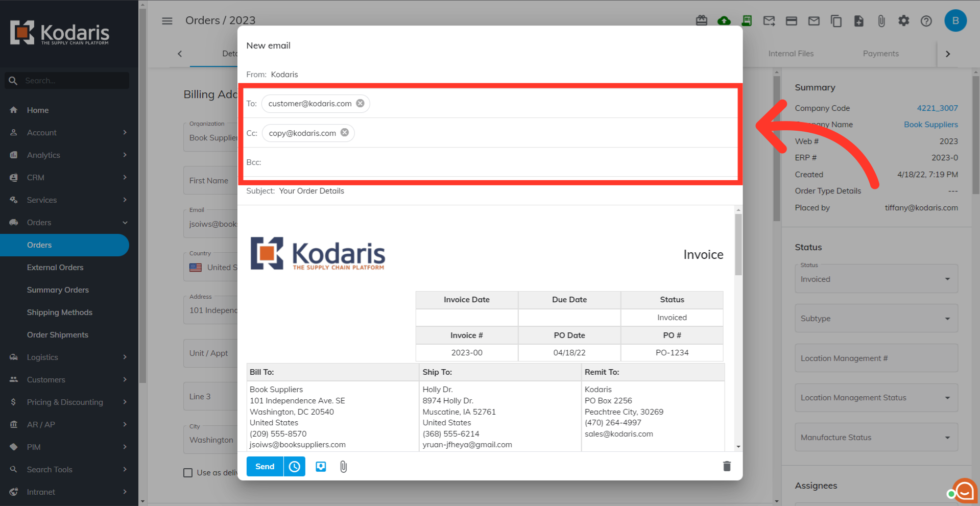Click the Bcc recipient field
Screen dimensions: 980x506
click(x=490, y=162)
